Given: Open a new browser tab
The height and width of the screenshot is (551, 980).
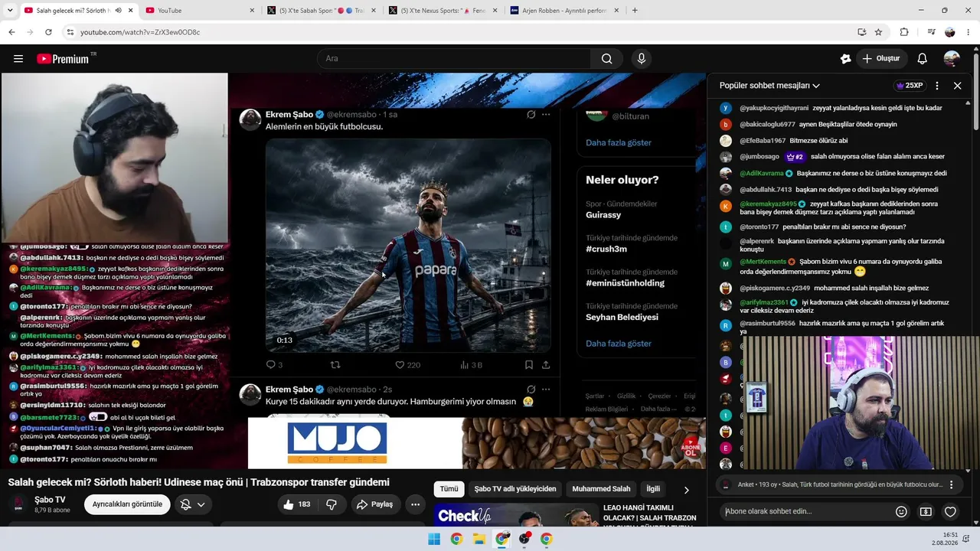Looking at the screenshot, I should 635,11.
